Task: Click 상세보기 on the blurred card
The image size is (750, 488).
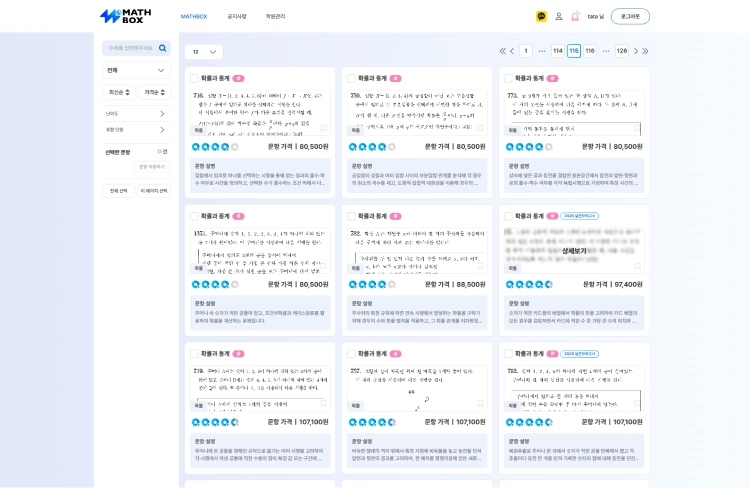Action: coord(574,251)
